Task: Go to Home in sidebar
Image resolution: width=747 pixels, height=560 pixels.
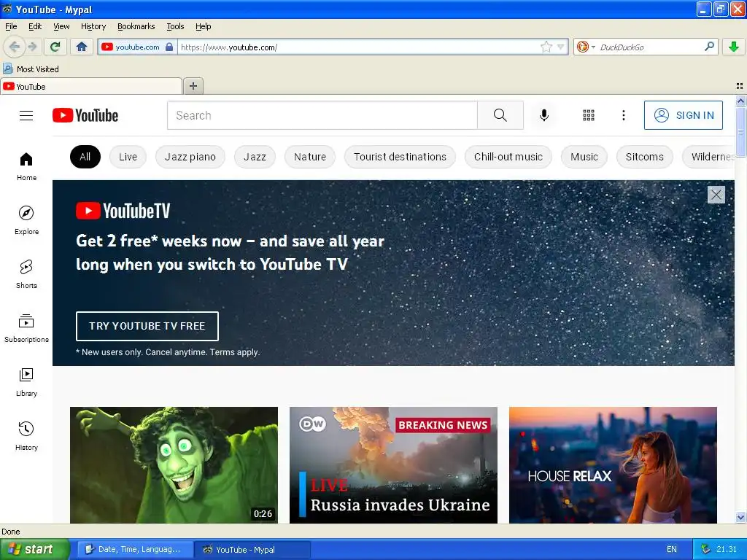Action: (26, 166)
